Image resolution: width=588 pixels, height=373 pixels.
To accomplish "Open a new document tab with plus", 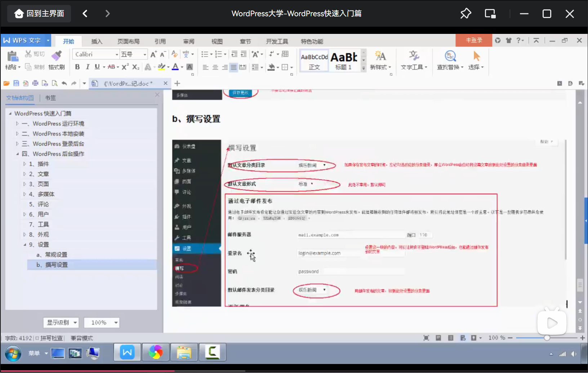I will [x=177, y=84].
